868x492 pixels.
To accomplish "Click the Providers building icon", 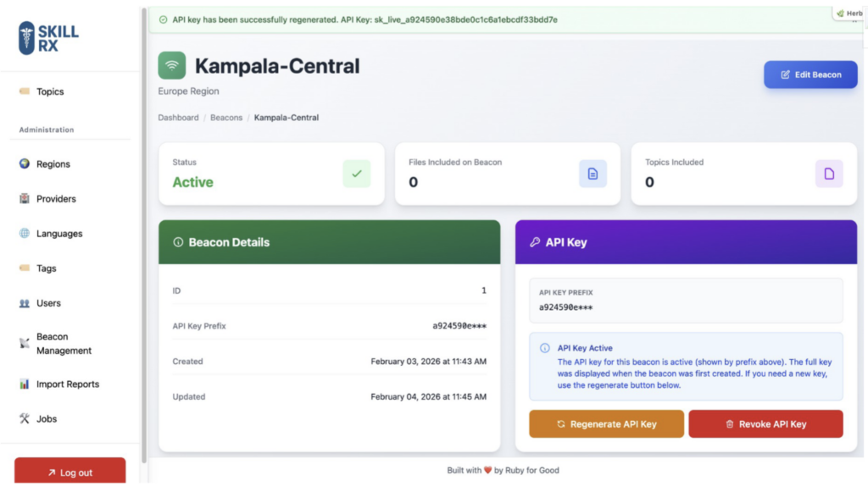I will (x=25, y=198).
